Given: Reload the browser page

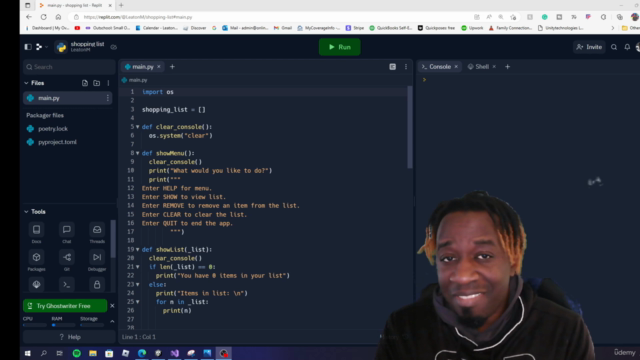Looking at the screenshot, I should pyautogui.click(x=44, y=17).
